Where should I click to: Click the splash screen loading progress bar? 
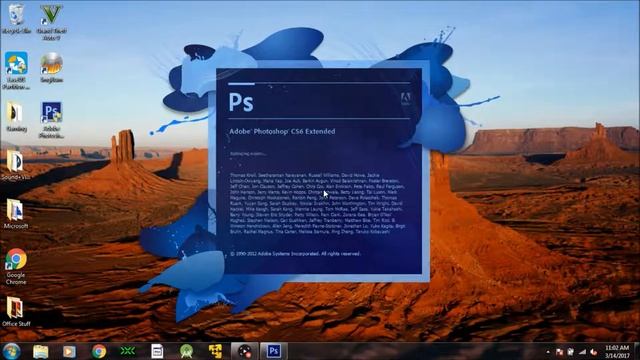pos(319,84)
